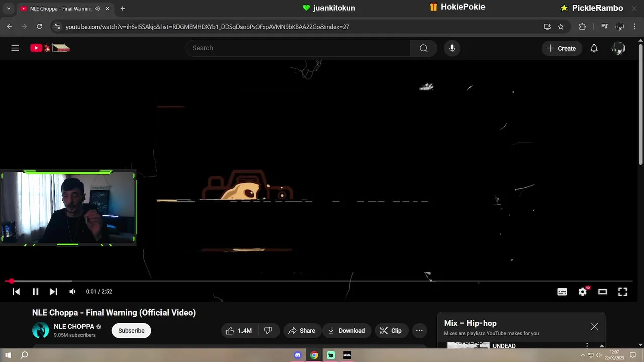Open the Streamlabs taskbar icon
This screenshot has height=362, width=644.
(331, 355)
